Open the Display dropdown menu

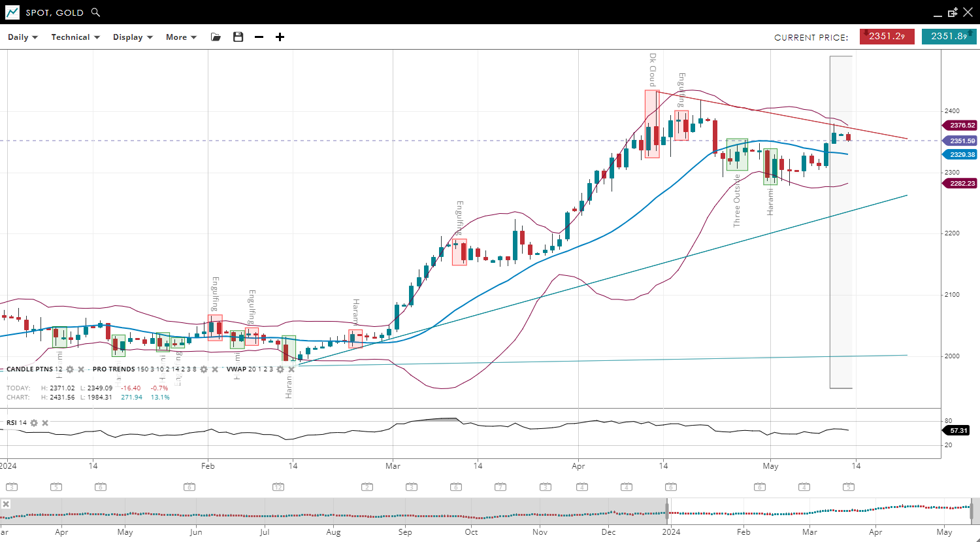pos(133,37)
